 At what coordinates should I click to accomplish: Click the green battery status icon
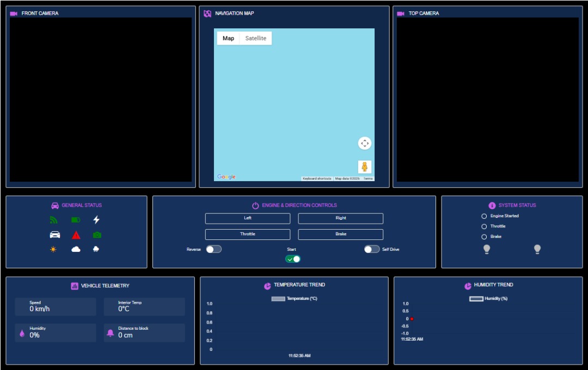(76, 220)
